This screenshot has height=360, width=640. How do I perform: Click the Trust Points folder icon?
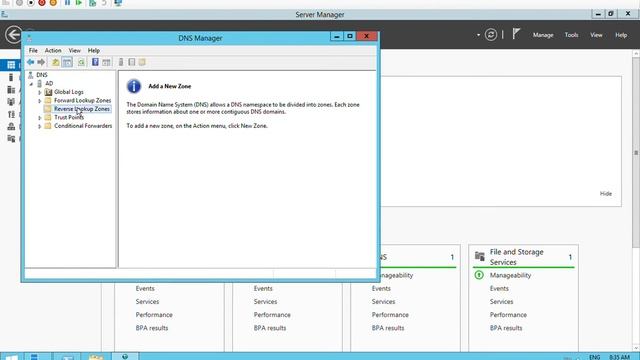point(48,118)
